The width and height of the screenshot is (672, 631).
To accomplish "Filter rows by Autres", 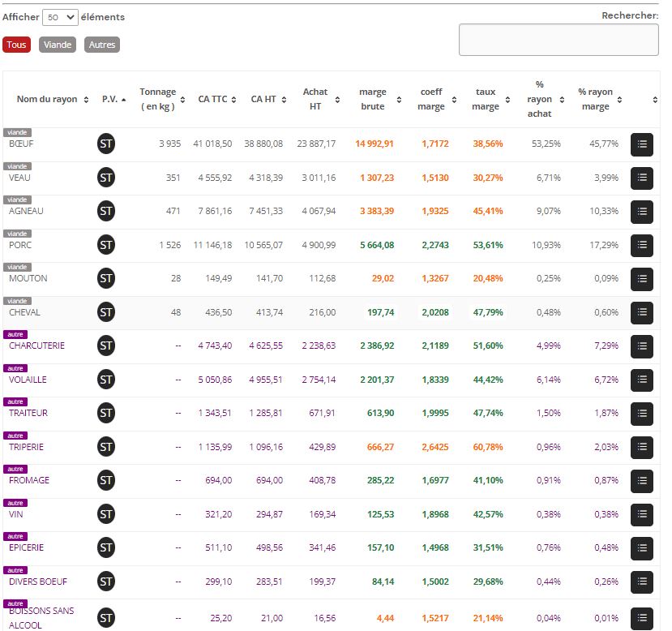I will coord(102,45).
